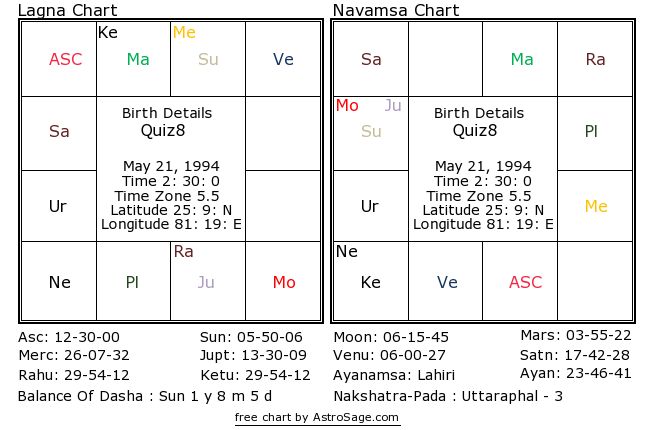Click the Ra label in the Lagna Chart
This screenshot has height=430, width=660.
pos(184,252)
